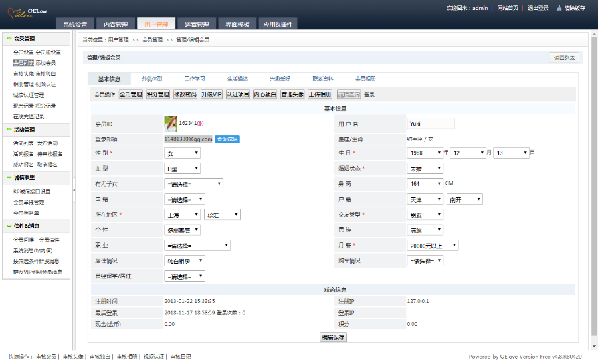Click the 金币管理 button
The image size is (598, 364).
(x=131, y=94)
